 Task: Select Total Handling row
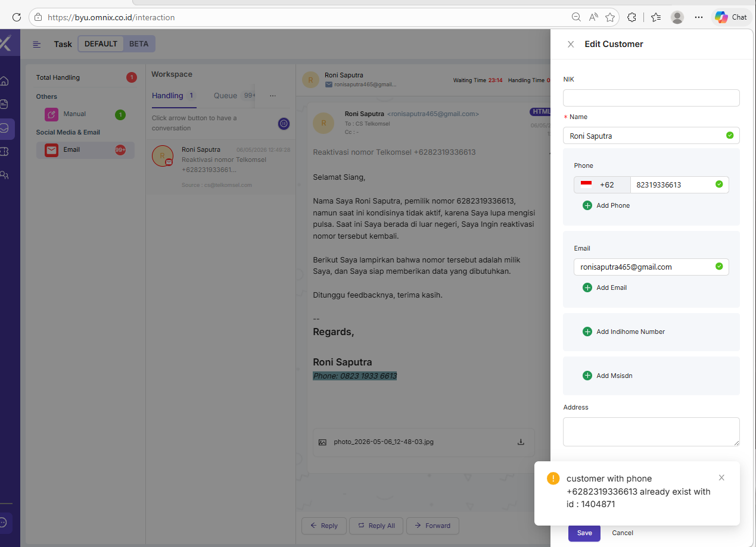86,77
